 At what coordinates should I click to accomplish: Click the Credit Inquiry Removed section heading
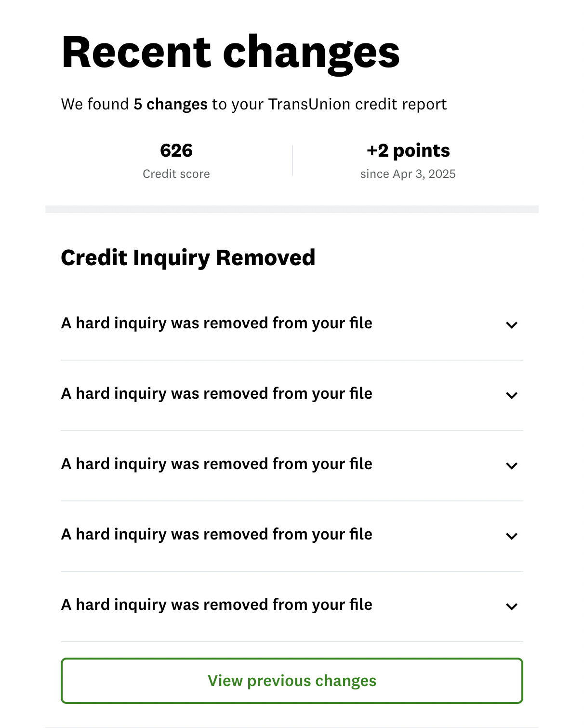[x=188, y=257]
